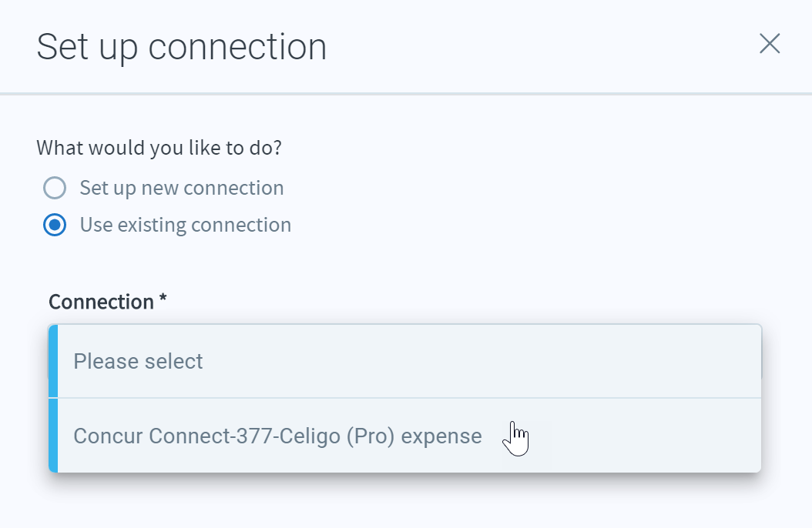Click the Connection field label
812x528 pixels.
101,302
